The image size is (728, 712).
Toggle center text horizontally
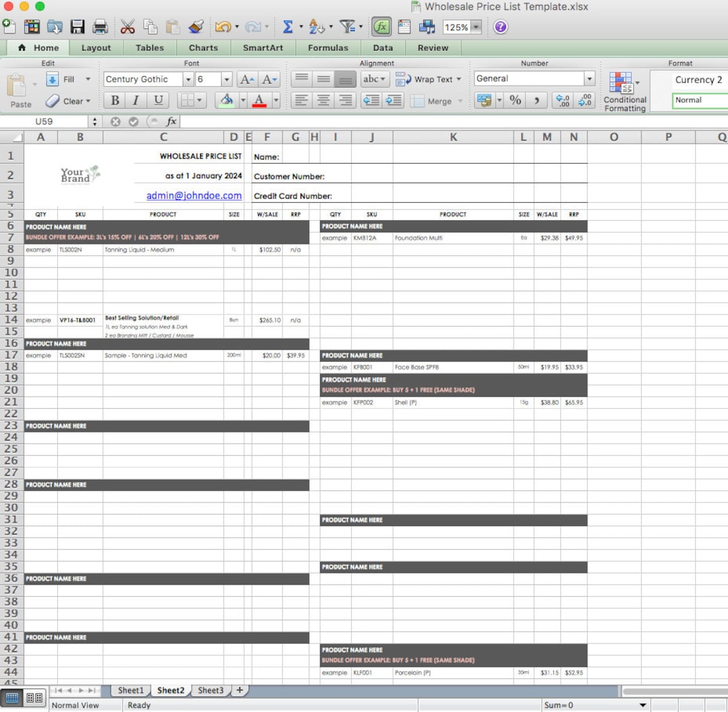324,100
